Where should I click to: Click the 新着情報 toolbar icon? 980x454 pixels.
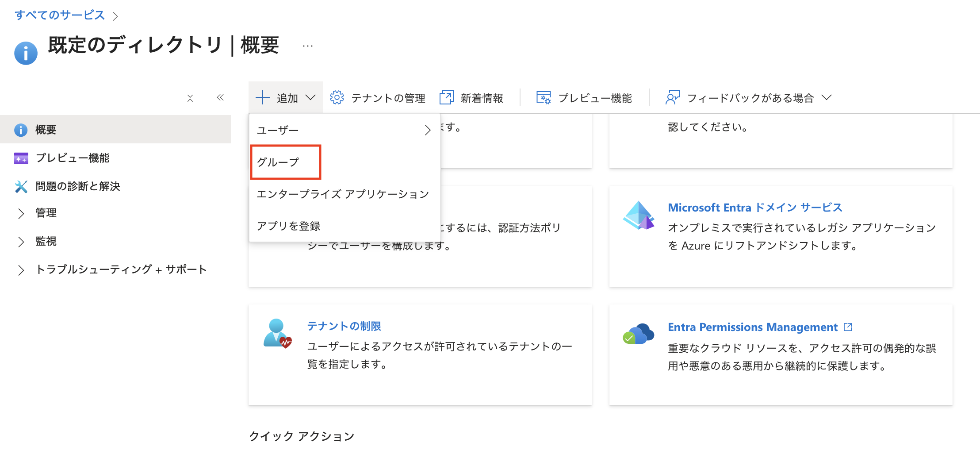pyautogui.click(x=447, y=97)
